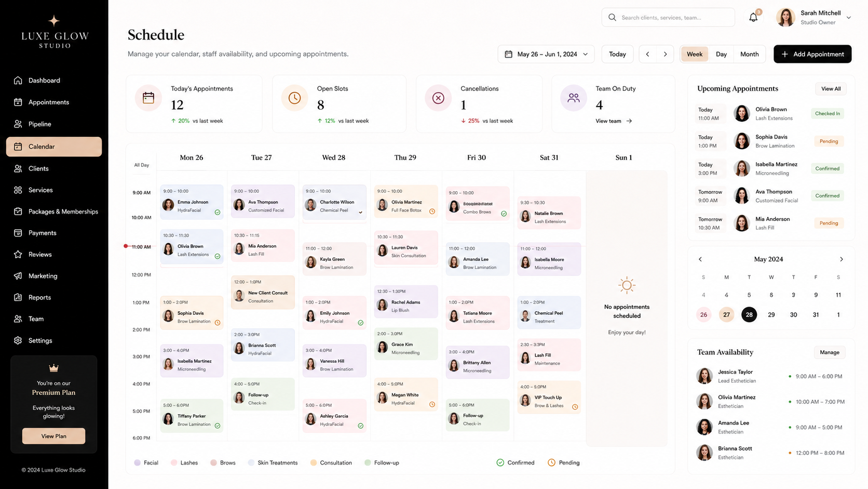
Task: Click Manage team availability button
Action: click(830, 352)
